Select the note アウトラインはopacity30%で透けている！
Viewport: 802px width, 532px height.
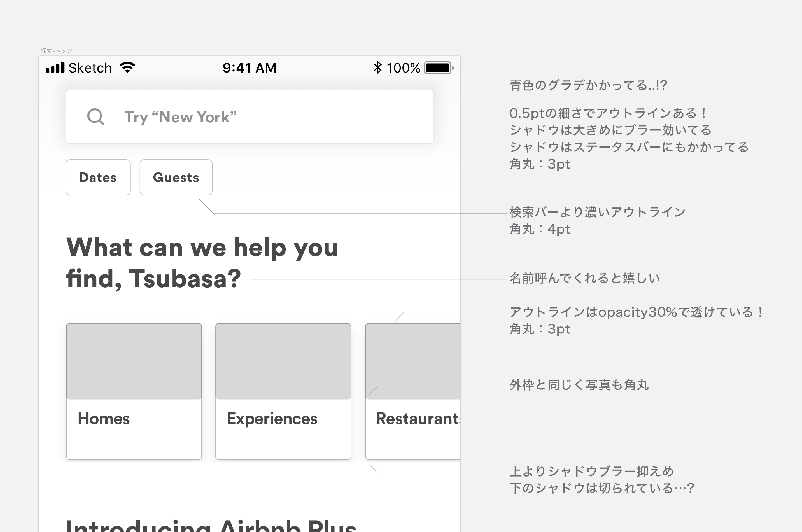tap(637, 312)
